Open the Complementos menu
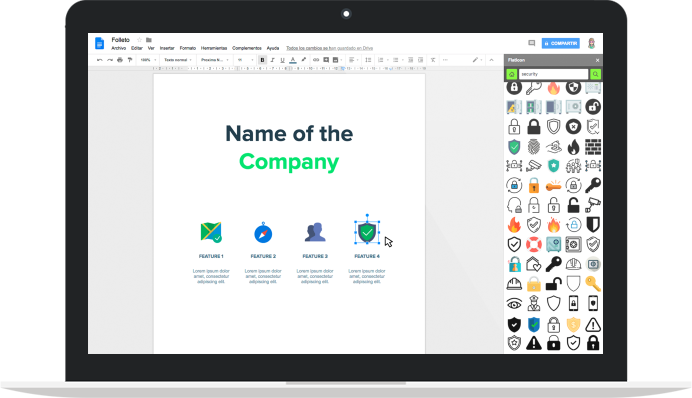The image size is (692, 398). 247,48
